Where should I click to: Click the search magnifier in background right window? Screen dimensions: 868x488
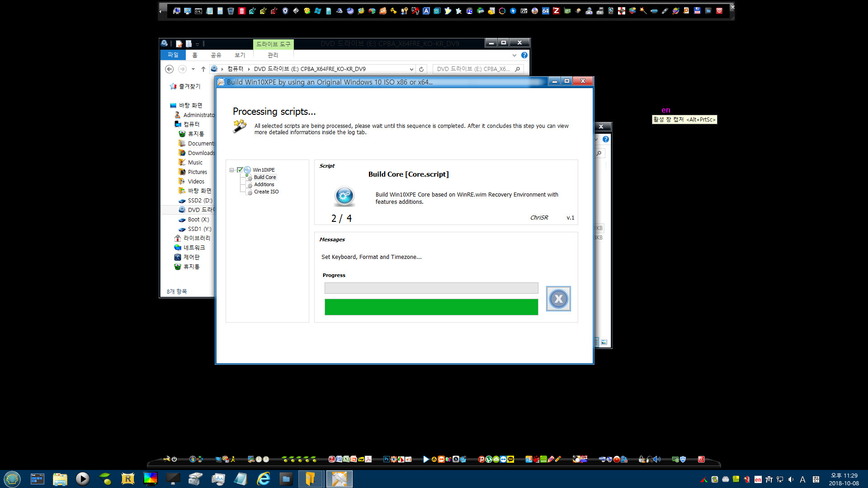click(x=599, y=153)
